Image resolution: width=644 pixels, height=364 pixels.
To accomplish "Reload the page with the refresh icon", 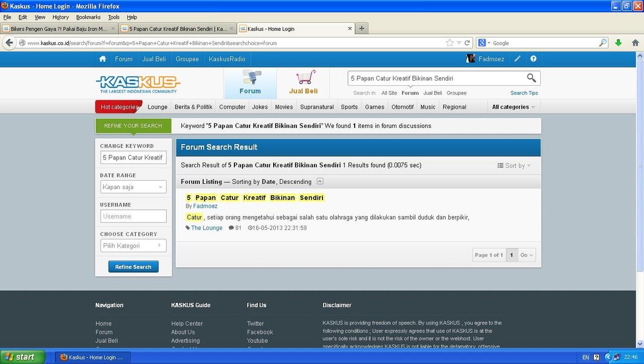I will (x=467, y=43).
